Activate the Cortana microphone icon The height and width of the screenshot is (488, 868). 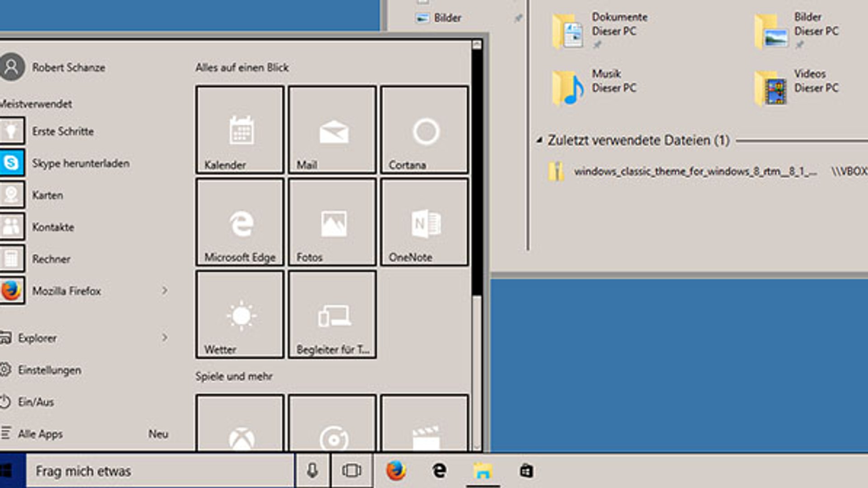312,471
